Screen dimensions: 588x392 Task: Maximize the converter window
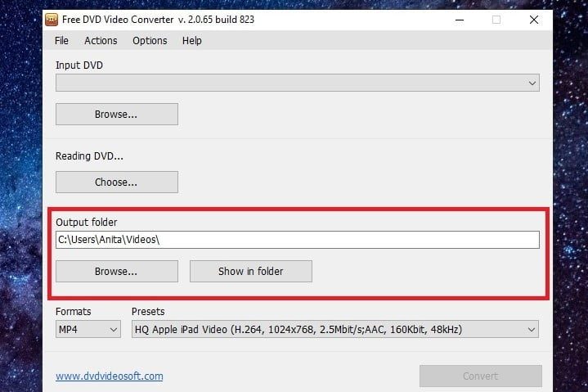[496, 20]
